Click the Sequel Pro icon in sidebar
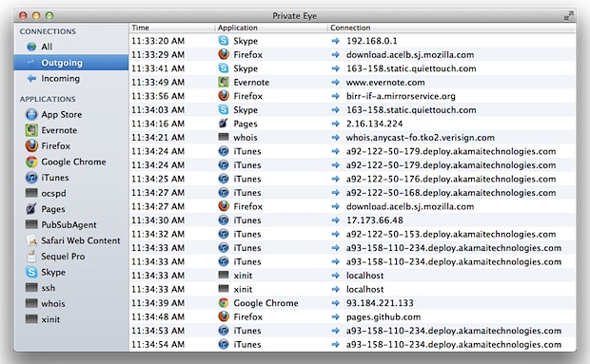This screenshot has width=590, height=364. coord(31,257)
